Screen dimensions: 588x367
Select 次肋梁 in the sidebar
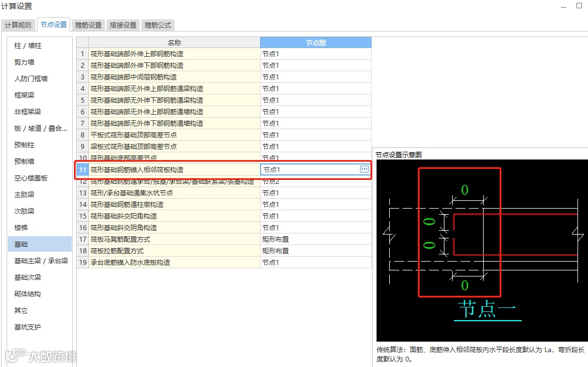[24, 211]
